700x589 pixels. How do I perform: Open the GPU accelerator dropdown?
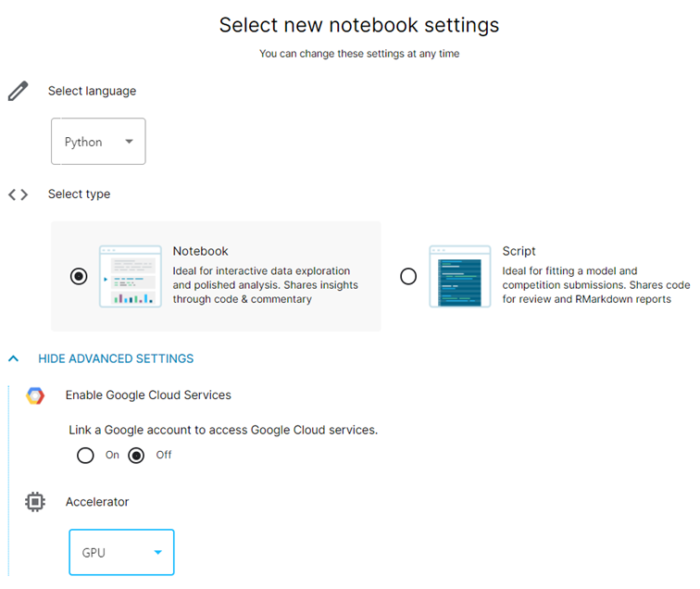(121, 553)
